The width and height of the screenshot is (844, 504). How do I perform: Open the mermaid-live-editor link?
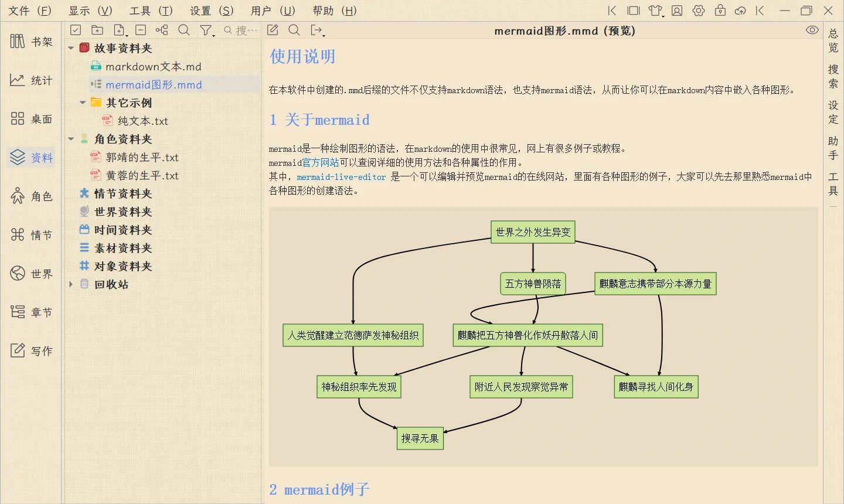coord(341,177)
